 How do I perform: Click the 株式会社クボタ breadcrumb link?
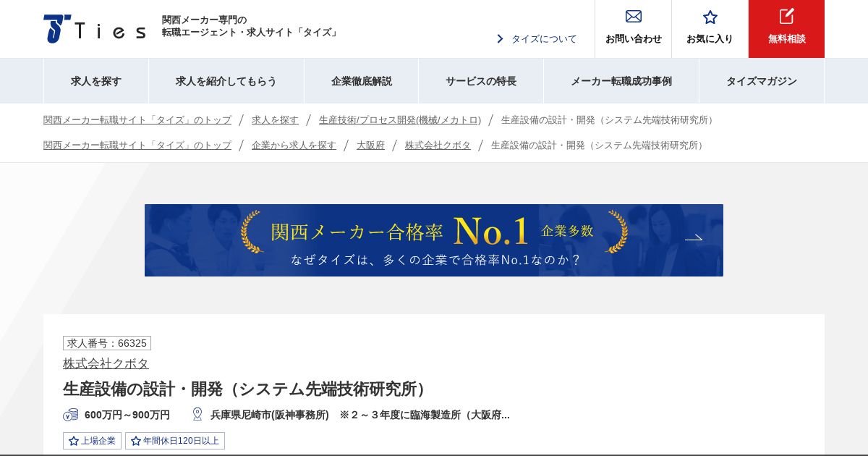[438, 145]
